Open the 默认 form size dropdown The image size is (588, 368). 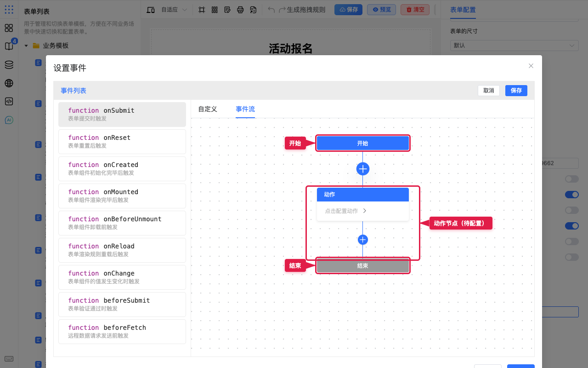(x=514, y=46)
